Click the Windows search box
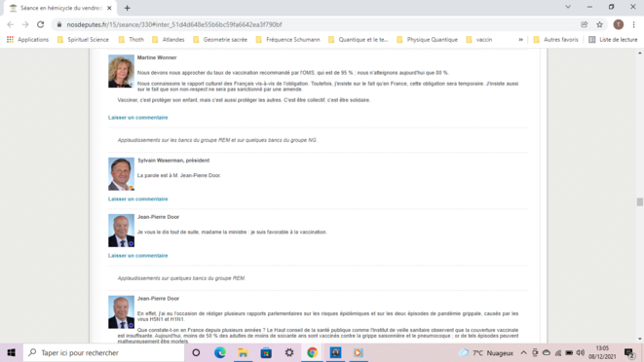Image resolution: width=644 pixels, height=362 pixels. 103,352
